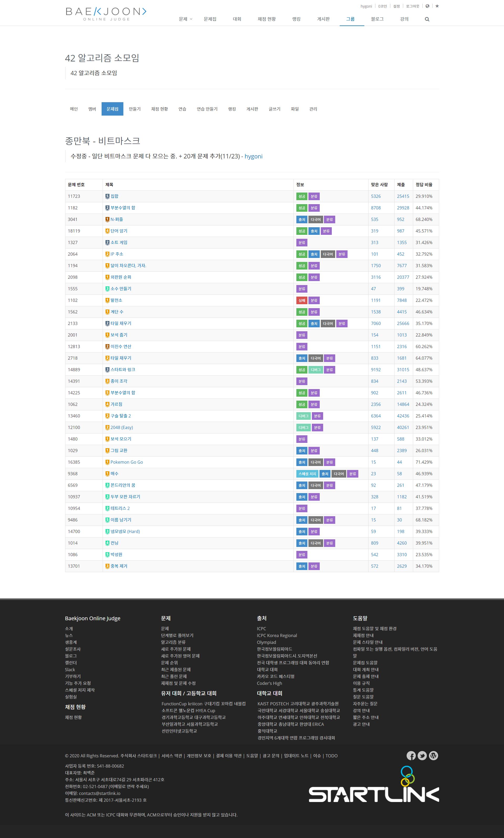
Task: Open correct count 9192 for 스타트와 링크
Action: click(376, 370)
